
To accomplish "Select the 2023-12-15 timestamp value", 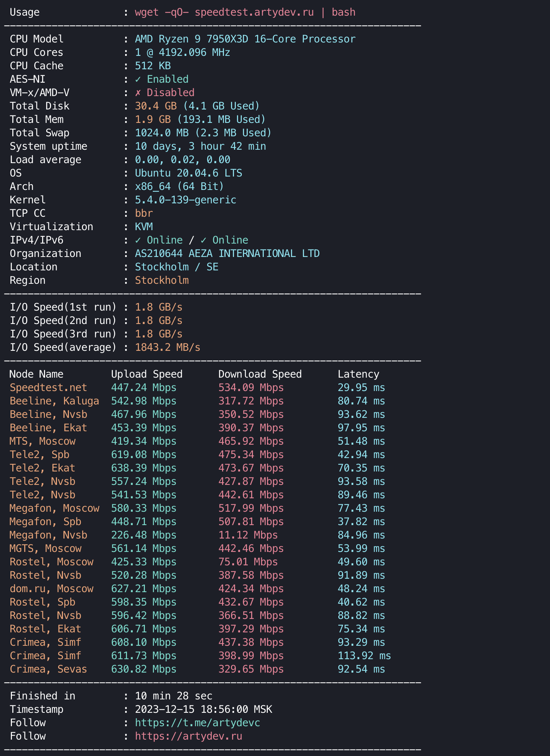I will (203, 709).
